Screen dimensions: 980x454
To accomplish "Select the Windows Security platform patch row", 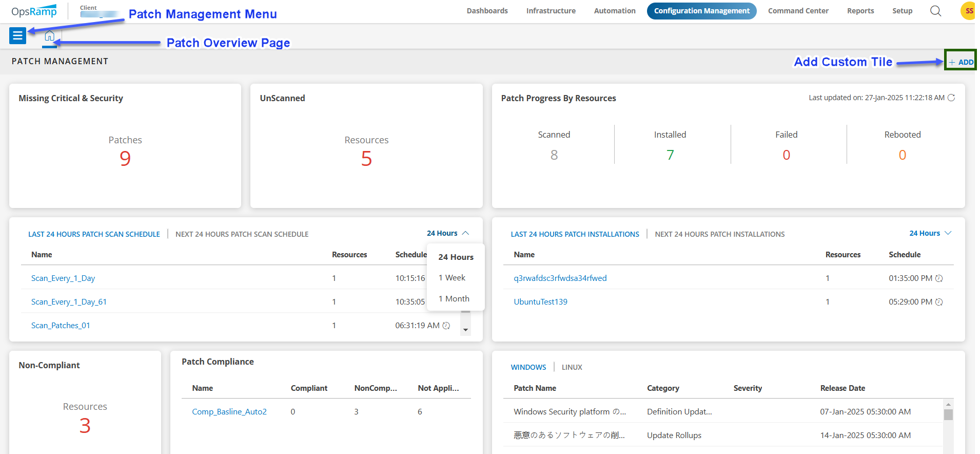I will (x=723, y=412).
